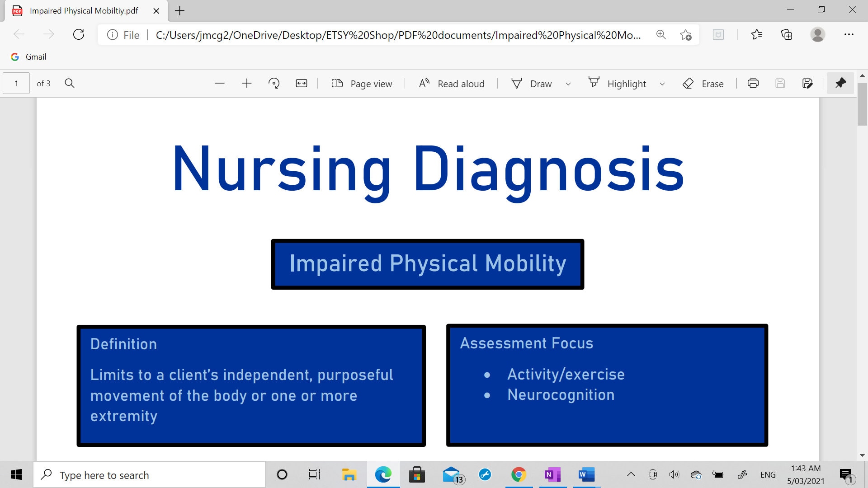Rotate the PDF page
The width and height of the screenshot is (868, 488).
(274, 83)
